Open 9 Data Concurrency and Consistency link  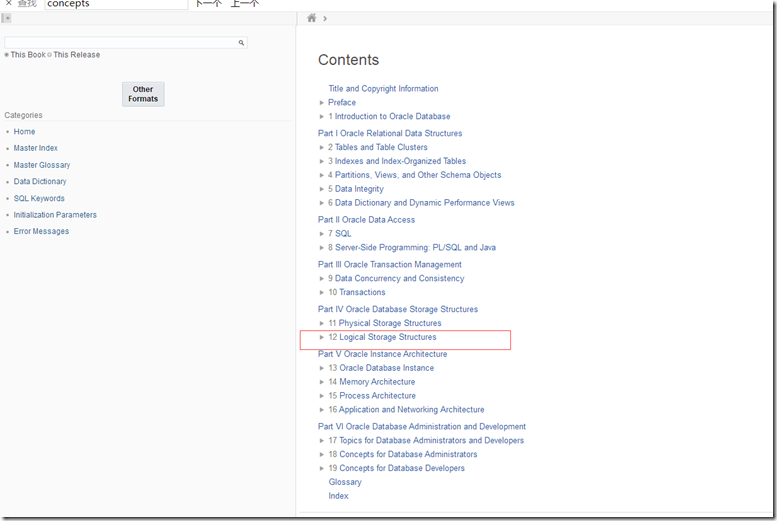(x=396, y=278)
